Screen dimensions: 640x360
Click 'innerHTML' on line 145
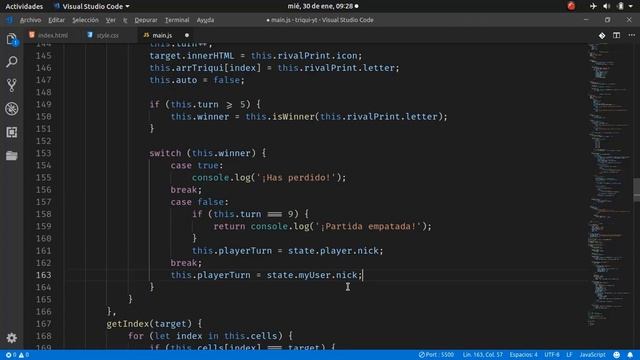[x=211, y=56]
